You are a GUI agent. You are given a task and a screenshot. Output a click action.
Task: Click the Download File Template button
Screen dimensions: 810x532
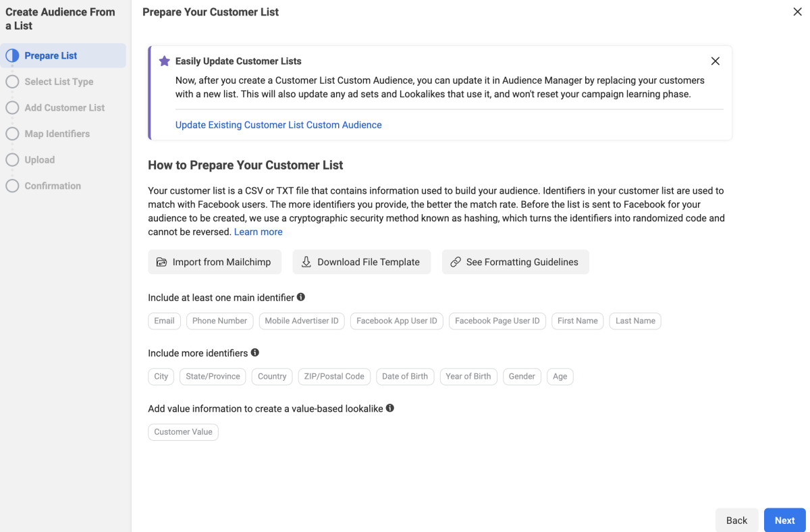point(362,261)
